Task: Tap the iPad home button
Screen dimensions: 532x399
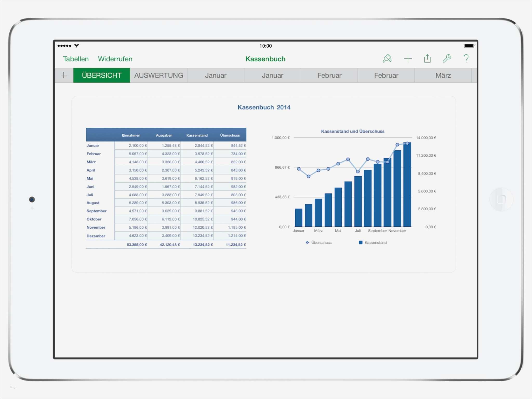Action: [x=501, y=199]
